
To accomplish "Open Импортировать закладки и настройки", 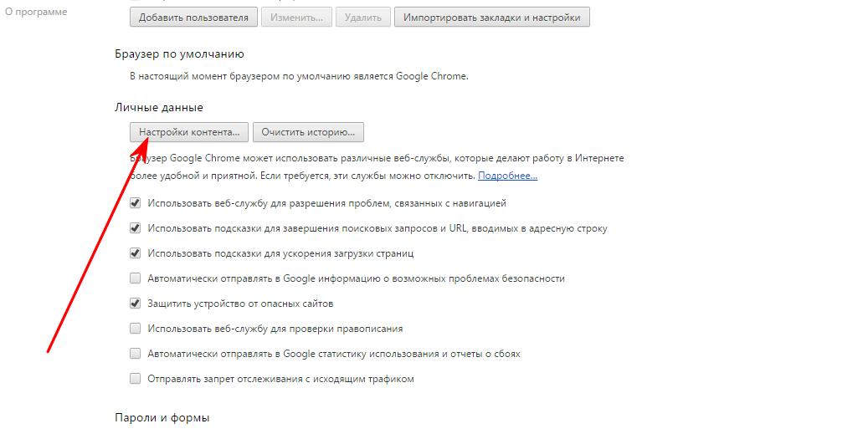I will click(x=492, y=17).
